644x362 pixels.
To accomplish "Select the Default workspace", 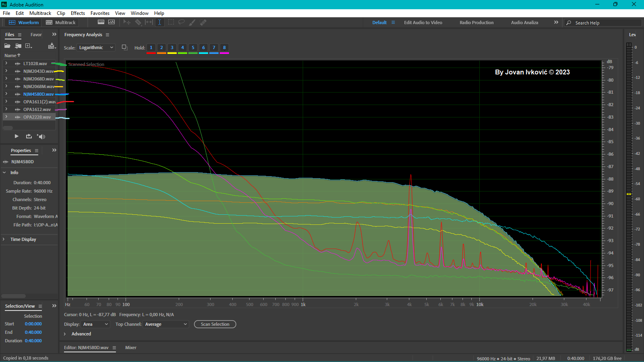I will (x=379, y=23).
